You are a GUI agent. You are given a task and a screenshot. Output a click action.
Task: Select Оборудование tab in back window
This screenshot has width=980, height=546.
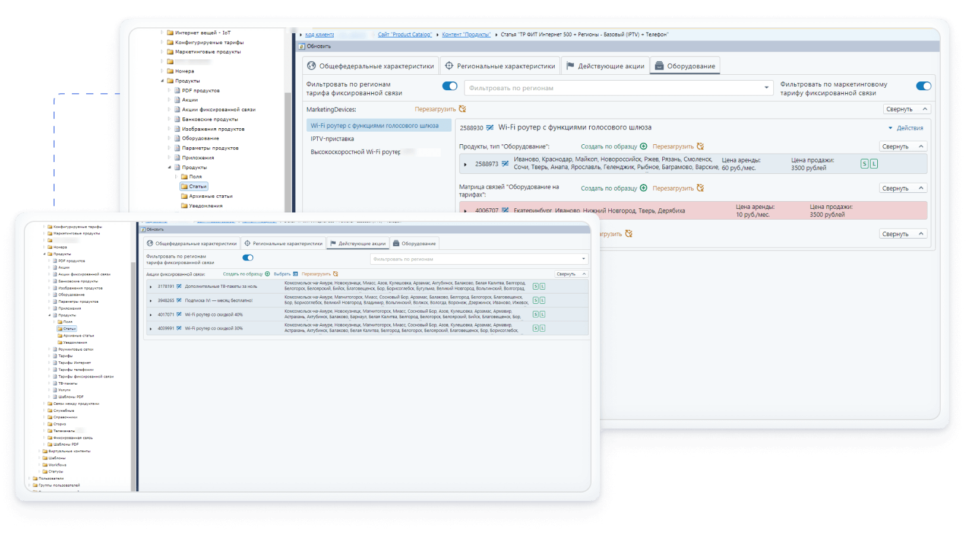685,66
